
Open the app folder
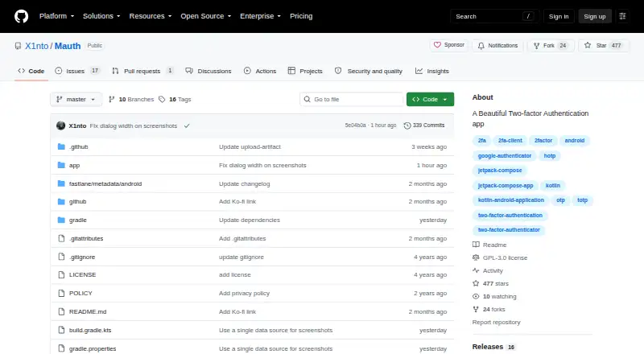tap(74, 166)
